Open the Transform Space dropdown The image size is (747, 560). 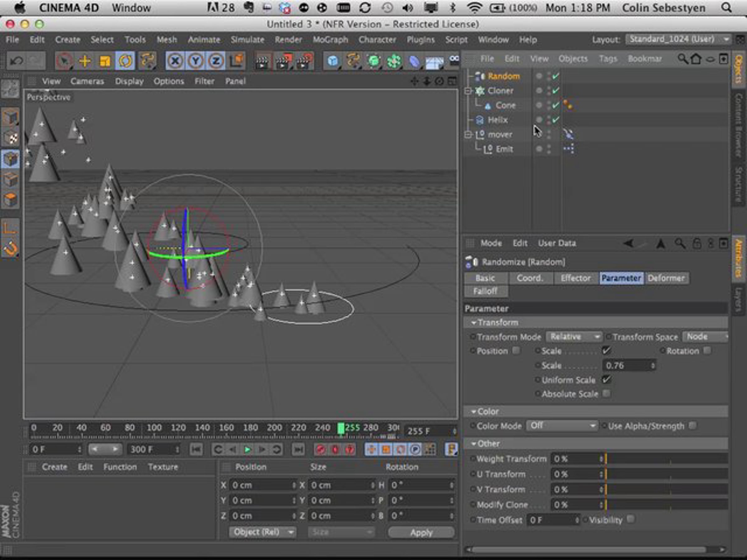coord(705,337)
